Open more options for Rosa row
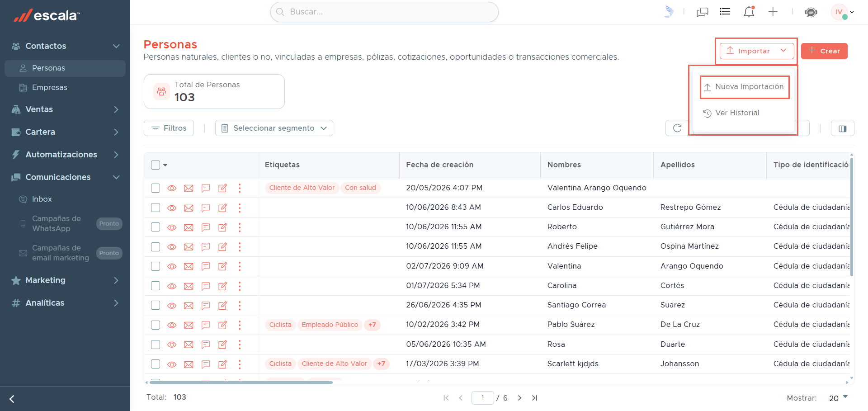868x411 pixels. click(x=240, y=345)
